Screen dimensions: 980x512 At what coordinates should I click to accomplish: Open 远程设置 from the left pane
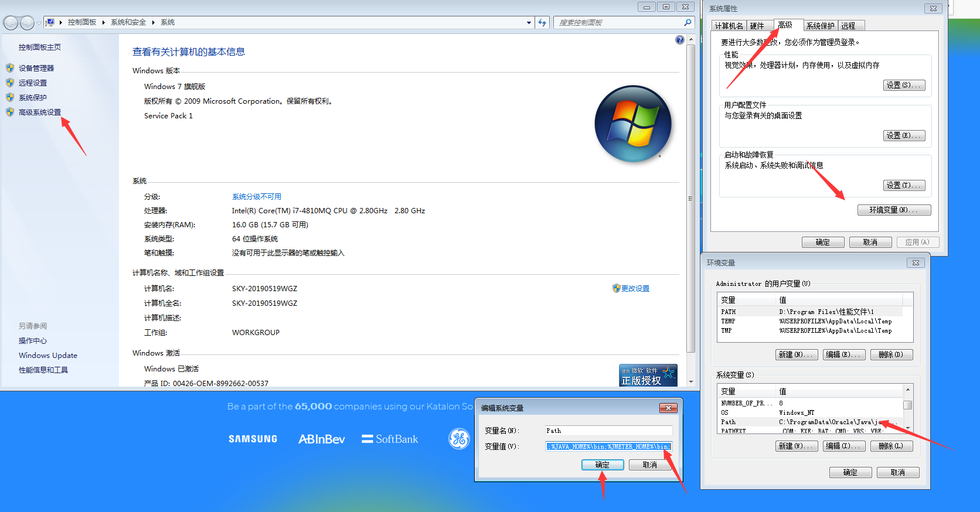33,83
